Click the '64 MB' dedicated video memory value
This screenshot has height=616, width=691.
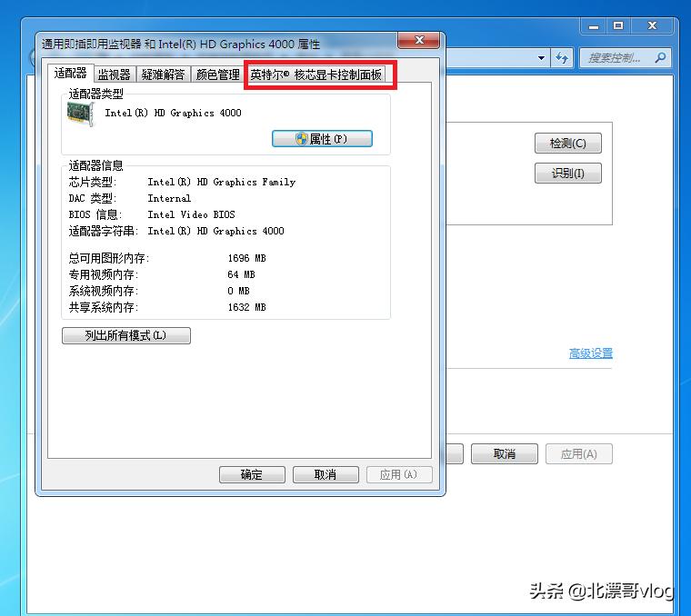pos(241,274)
